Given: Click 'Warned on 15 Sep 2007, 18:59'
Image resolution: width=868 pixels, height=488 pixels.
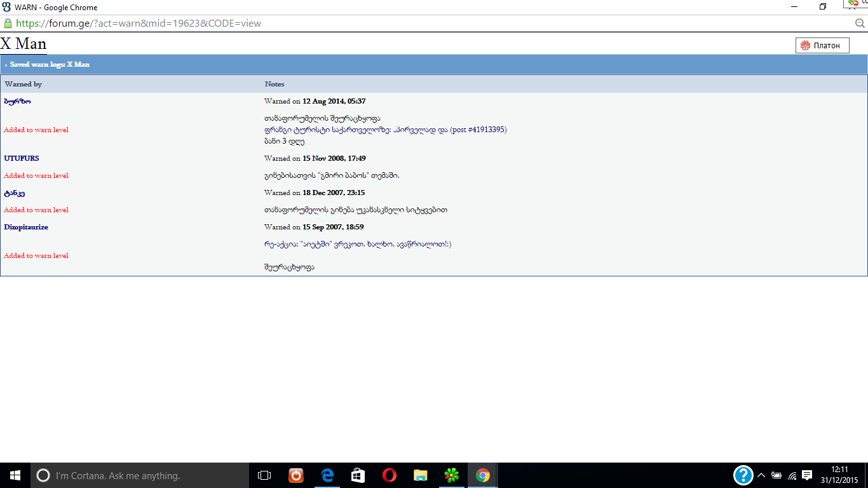Looking at the screenshot, I should click(x=314, y=227).
